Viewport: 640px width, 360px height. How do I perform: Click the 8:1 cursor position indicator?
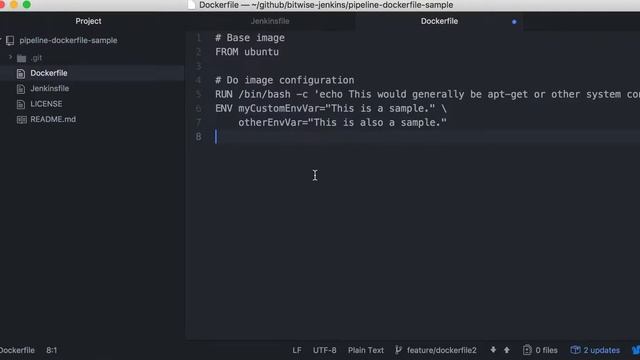(x=51, y=350)
